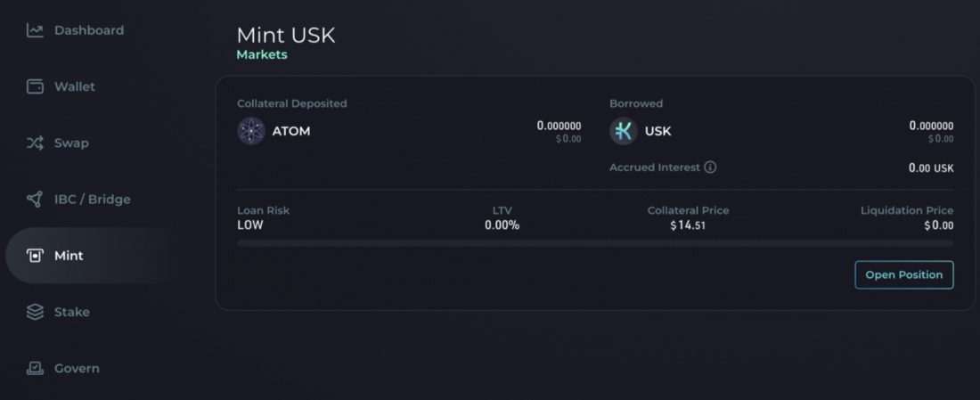Click the Collateral Price value $14.51
Viewport: 980px width, 400px height.
[x=688, y=225]
